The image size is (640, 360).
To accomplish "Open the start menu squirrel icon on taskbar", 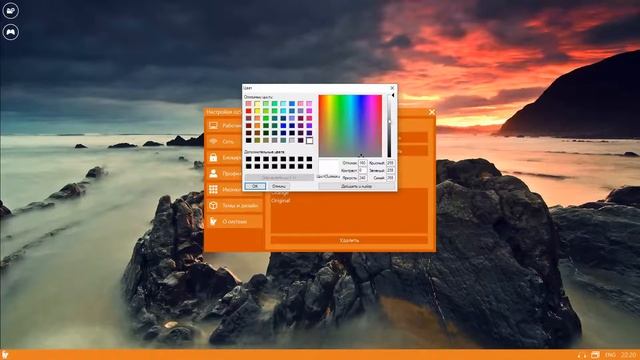I will [x=4, y=355].
